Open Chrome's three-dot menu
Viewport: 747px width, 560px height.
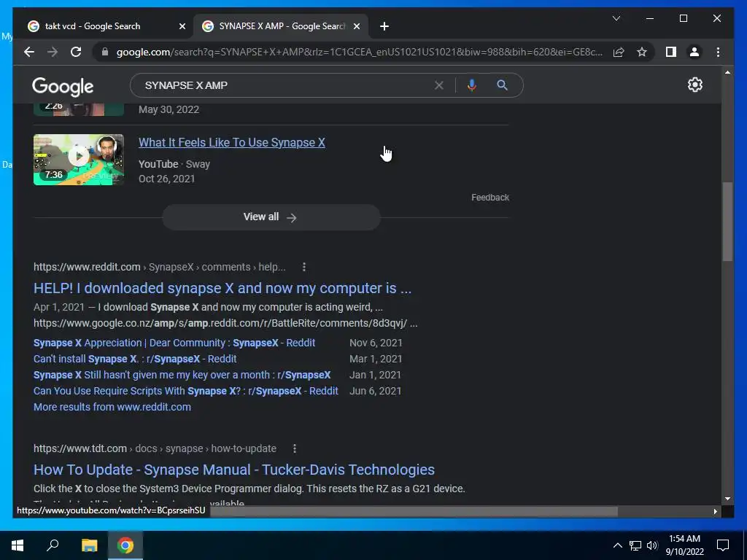[718, 52]
